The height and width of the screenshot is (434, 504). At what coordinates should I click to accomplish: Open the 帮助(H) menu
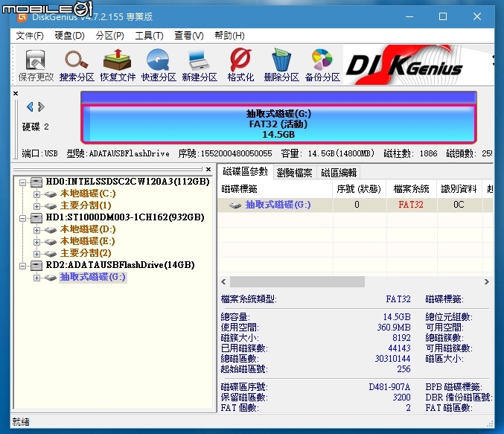click(x=229, y=36)
